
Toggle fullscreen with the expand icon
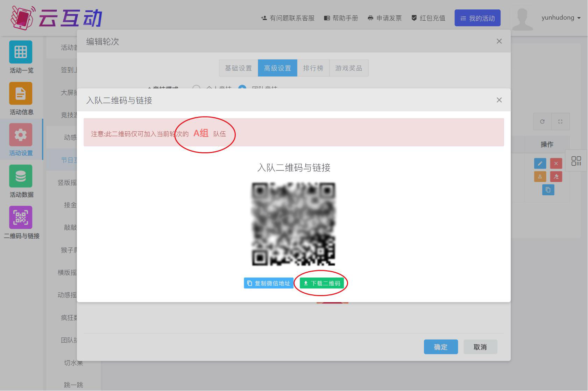(x=560, y=121)
